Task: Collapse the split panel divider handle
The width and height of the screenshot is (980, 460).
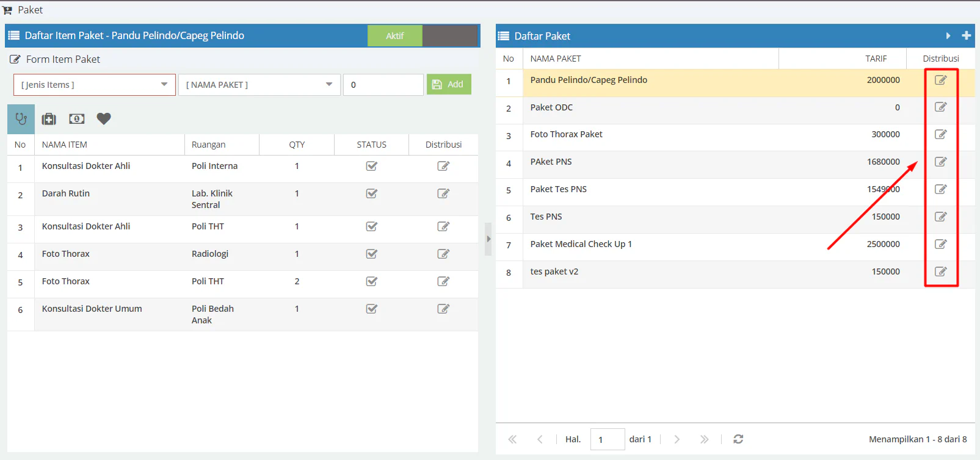Action: (x=488, y=239)
